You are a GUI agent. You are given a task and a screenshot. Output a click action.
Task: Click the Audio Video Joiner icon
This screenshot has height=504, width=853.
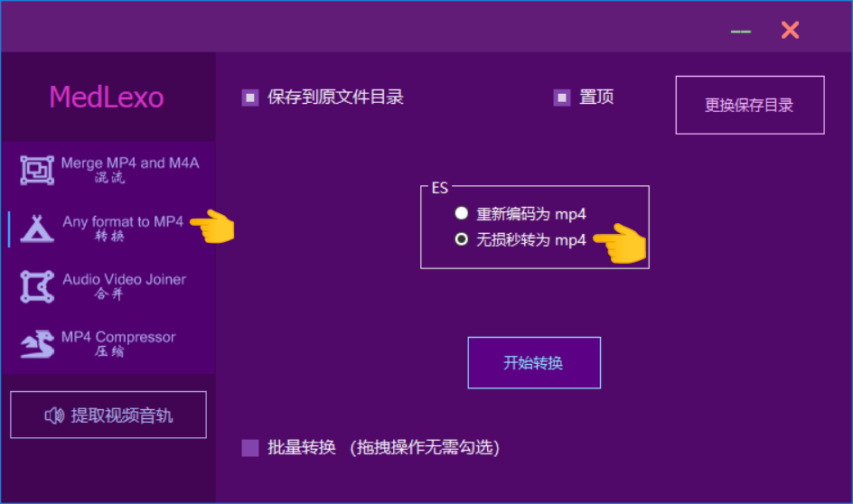(37, 286)
